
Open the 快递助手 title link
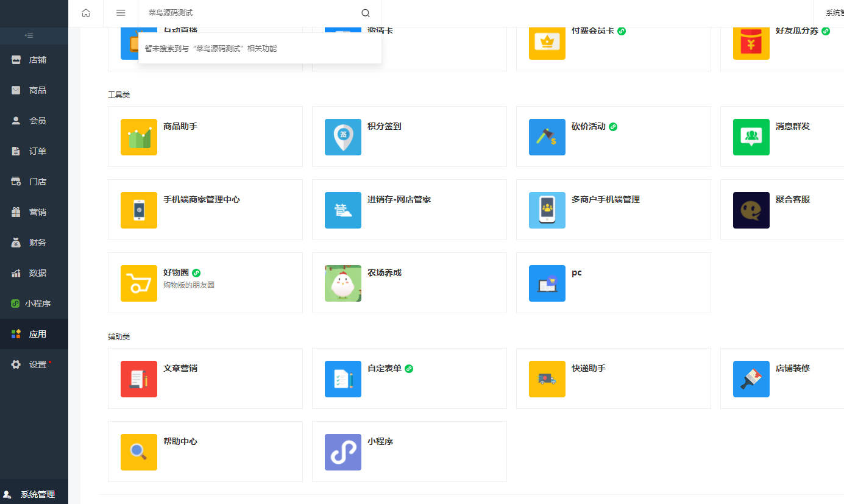click(589, 368)
